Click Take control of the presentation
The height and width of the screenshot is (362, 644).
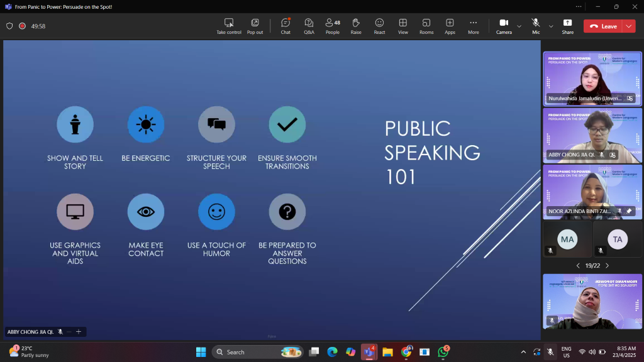click(x=229, y=26)
